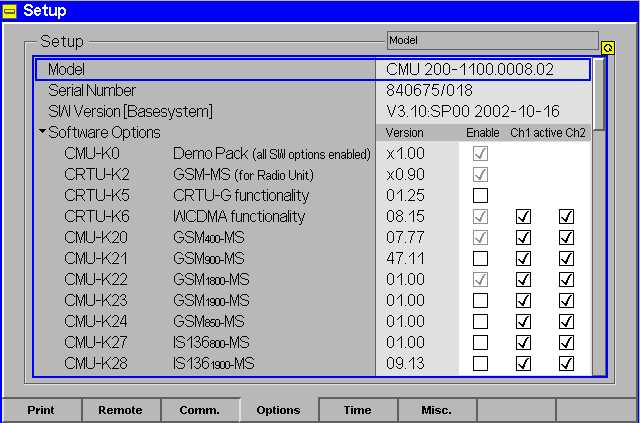Uncheck Ch1 active for CMU-K23 GSM1900-MS
Image resolution: width=640 pixels, height=423 pixels.
[523, 301]
